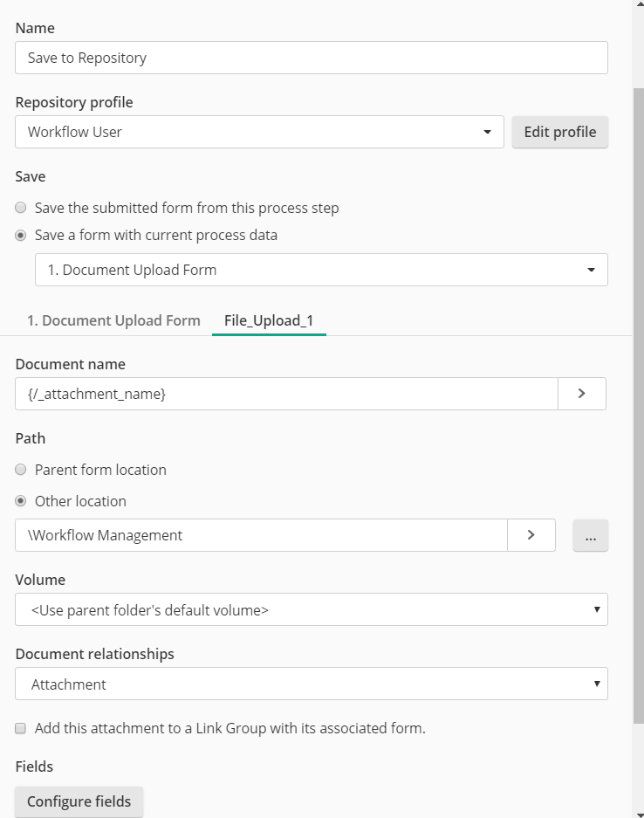644x818 pixels.
Task: Click the scrollbar down arrow
Action: tap(639, 814)
